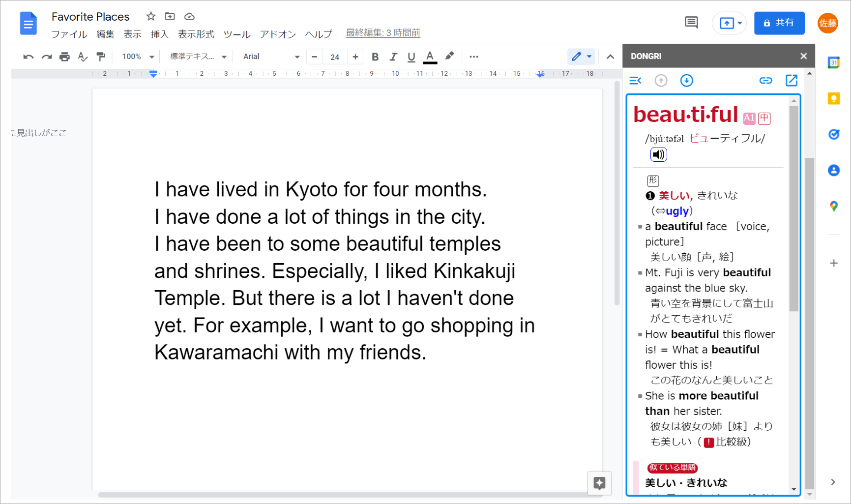Click the Explore button

click(x=599, y=483)
